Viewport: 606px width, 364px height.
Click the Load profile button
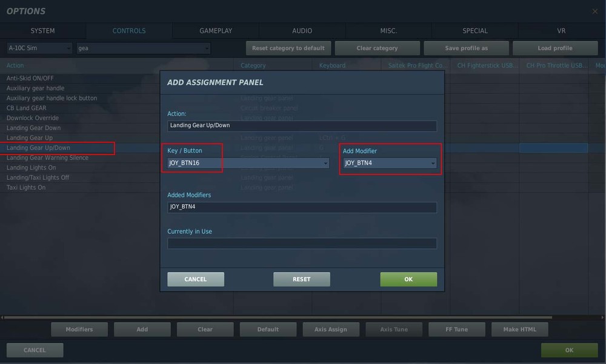[555, 48]
